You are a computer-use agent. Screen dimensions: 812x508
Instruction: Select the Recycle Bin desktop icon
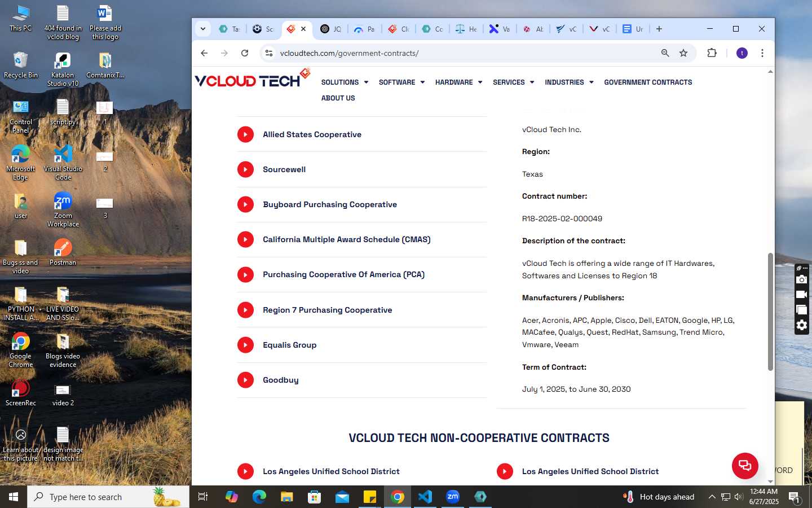(21, 65)
